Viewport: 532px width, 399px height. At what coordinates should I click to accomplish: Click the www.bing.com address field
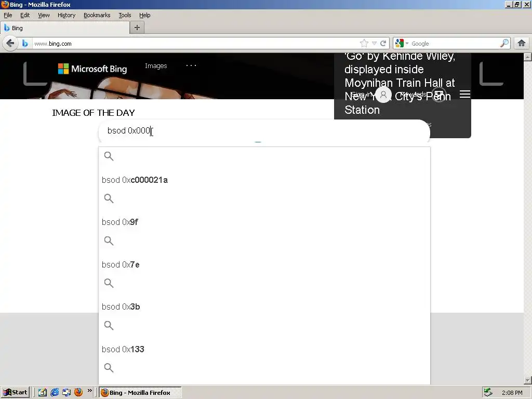(x=195, y=44)
